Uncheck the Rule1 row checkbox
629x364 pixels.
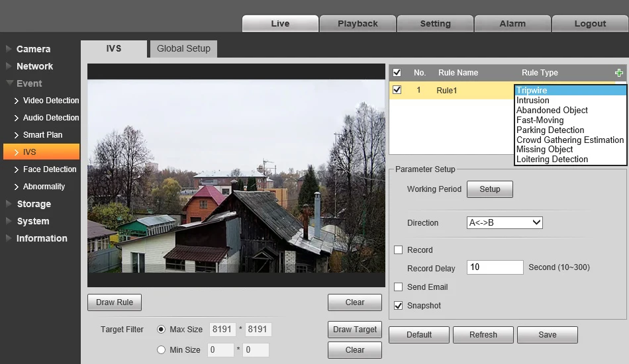[397, 90]
